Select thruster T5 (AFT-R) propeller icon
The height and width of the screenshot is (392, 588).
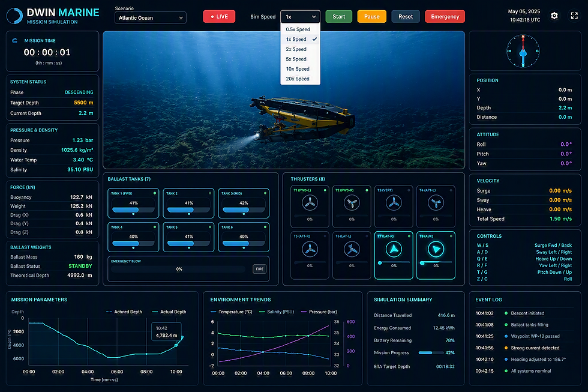click(x=310, y=249)
